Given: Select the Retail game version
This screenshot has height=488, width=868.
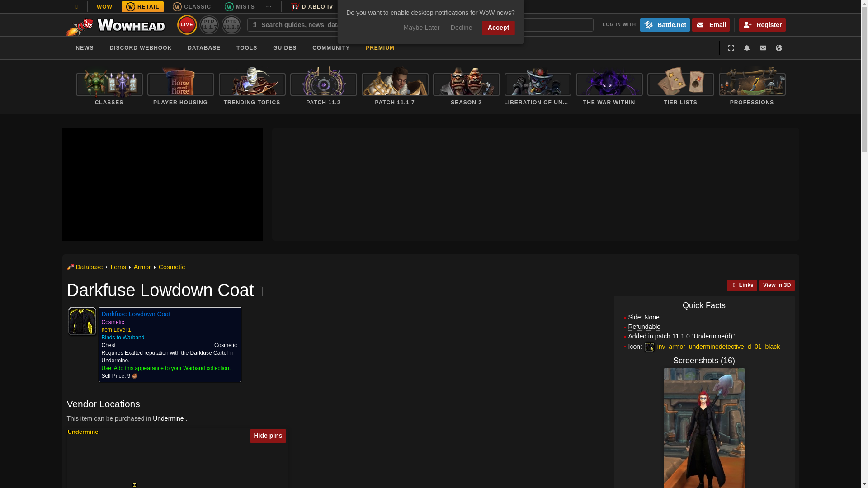Looking at the screenshot, I should click(x=142, y=7).
